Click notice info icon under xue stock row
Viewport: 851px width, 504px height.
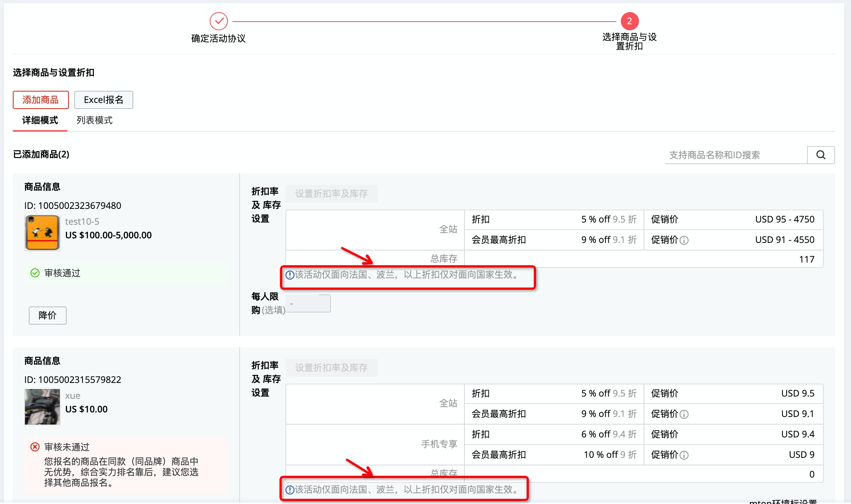pyautogui.click(x=290, y=490)
